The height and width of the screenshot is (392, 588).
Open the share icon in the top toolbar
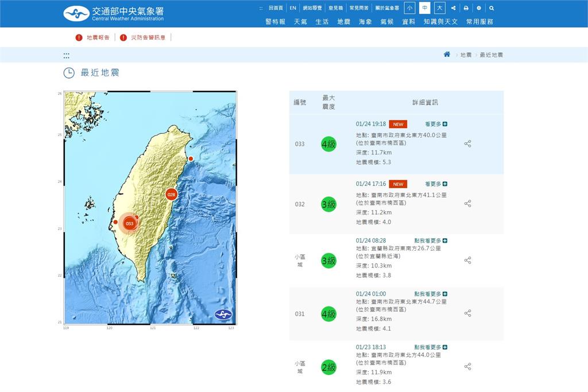tap(454, 8)
